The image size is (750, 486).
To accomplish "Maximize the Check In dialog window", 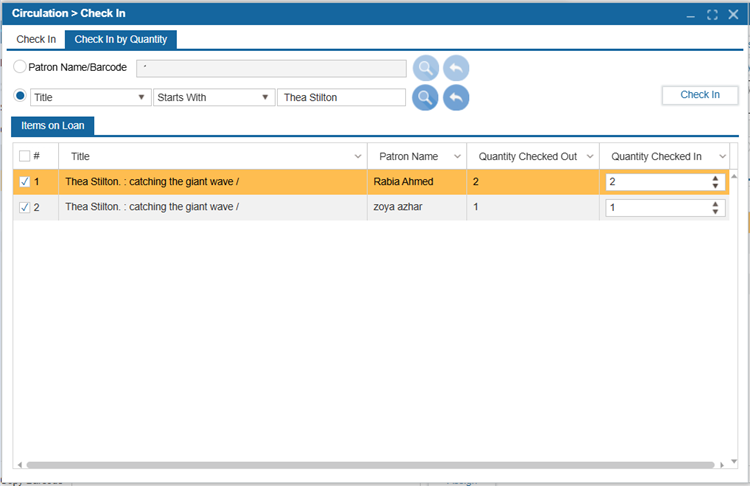I will [712, 15].
